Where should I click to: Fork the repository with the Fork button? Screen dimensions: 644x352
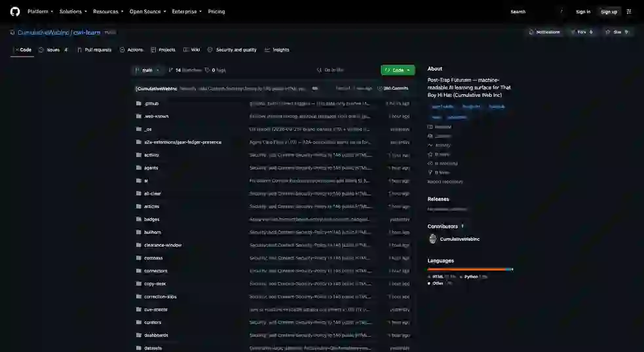(x=582, y=32)
